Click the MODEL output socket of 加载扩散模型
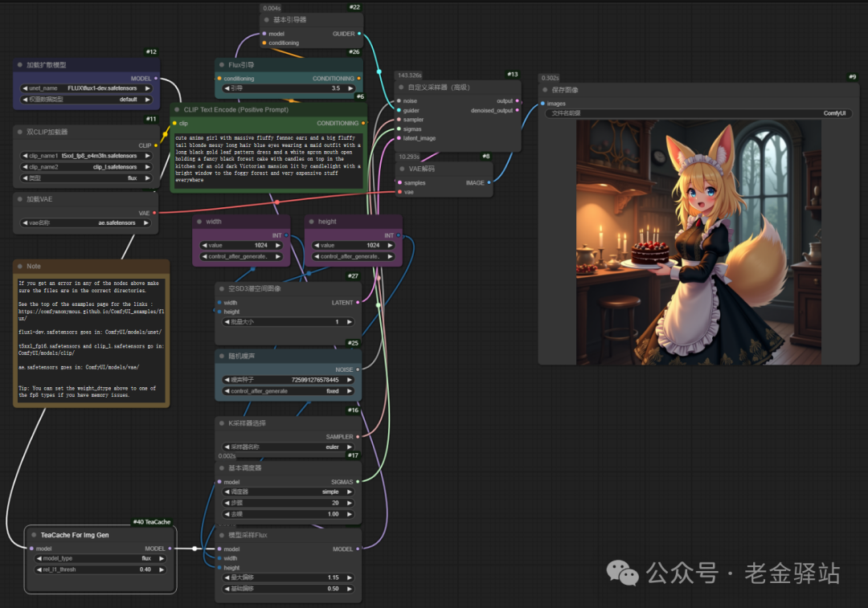This screenshot has height=608, width=868. [x=156, y=79]
